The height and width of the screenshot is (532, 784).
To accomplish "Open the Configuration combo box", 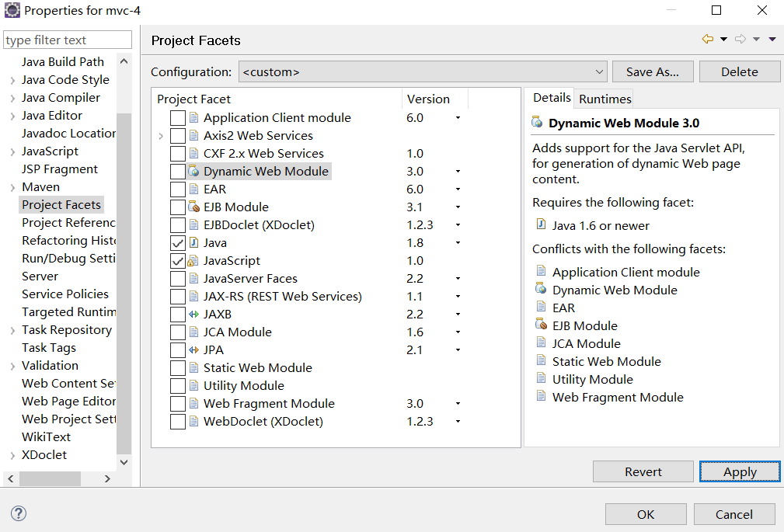I will 423,72.
